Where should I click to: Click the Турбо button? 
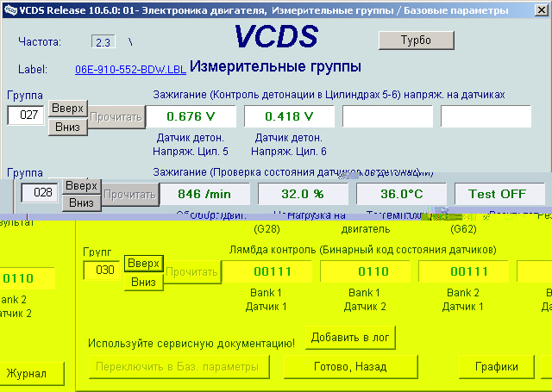coord(416,40)
